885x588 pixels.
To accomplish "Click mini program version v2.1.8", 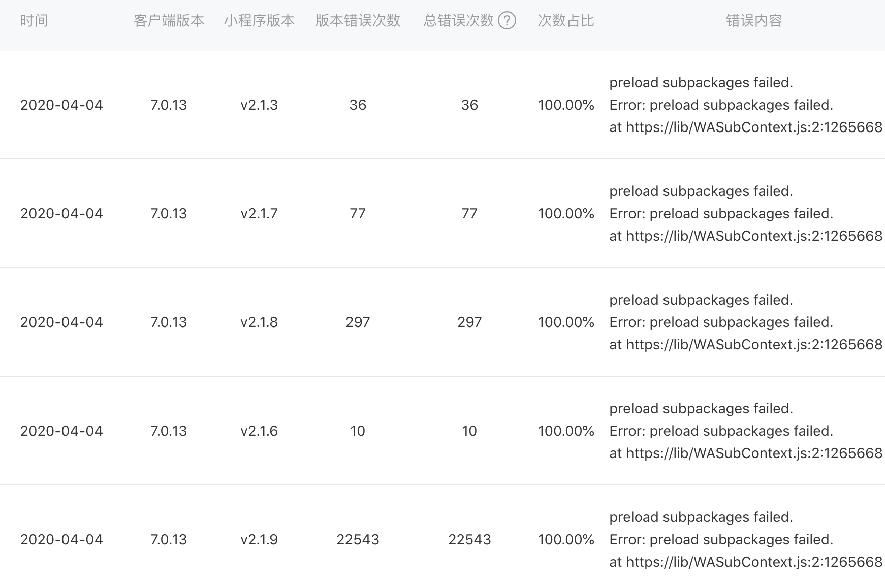I will tap(259, 322).
